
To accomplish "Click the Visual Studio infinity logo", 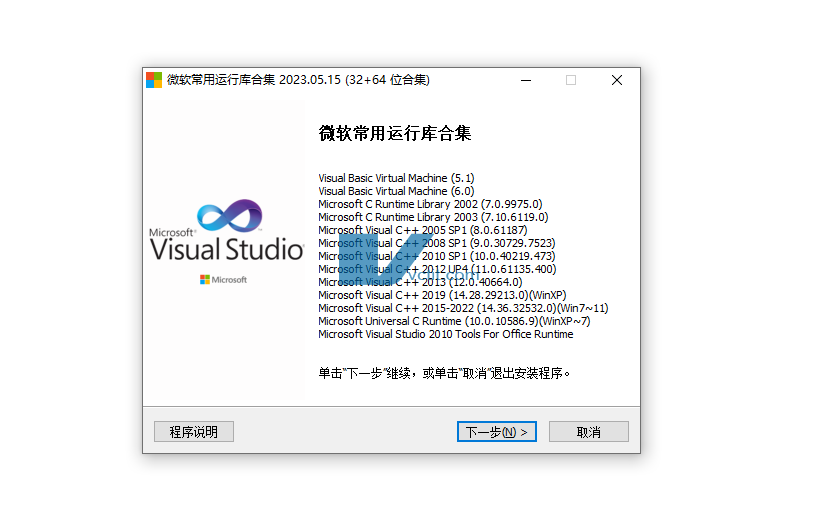I will (229, 215).
